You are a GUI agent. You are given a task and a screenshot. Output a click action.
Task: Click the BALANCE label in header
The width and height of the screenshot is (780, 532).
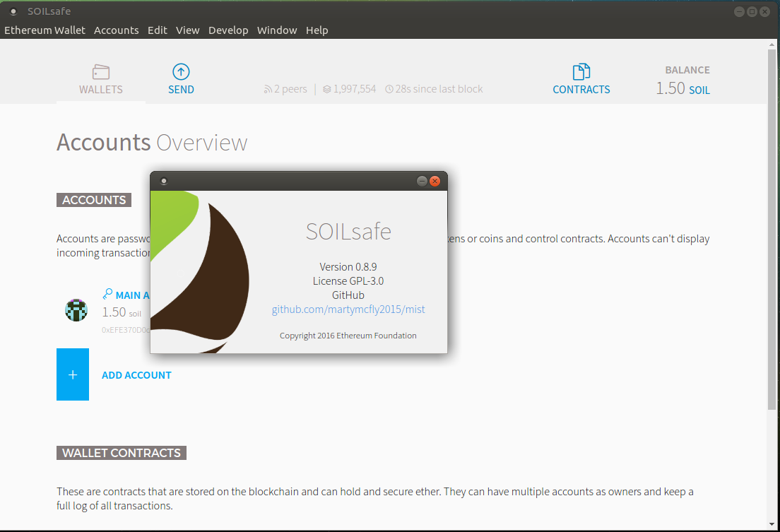tap(687, 70)
